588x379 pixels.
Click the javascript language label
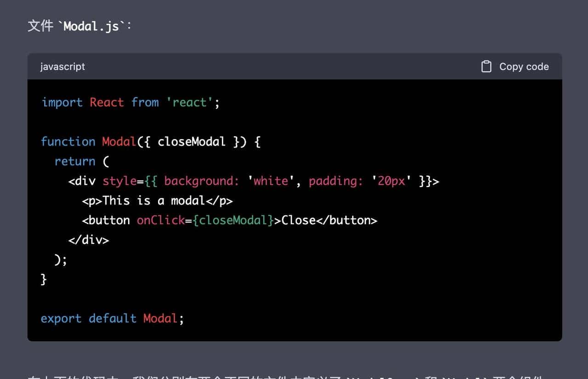(x=62, y=67)
